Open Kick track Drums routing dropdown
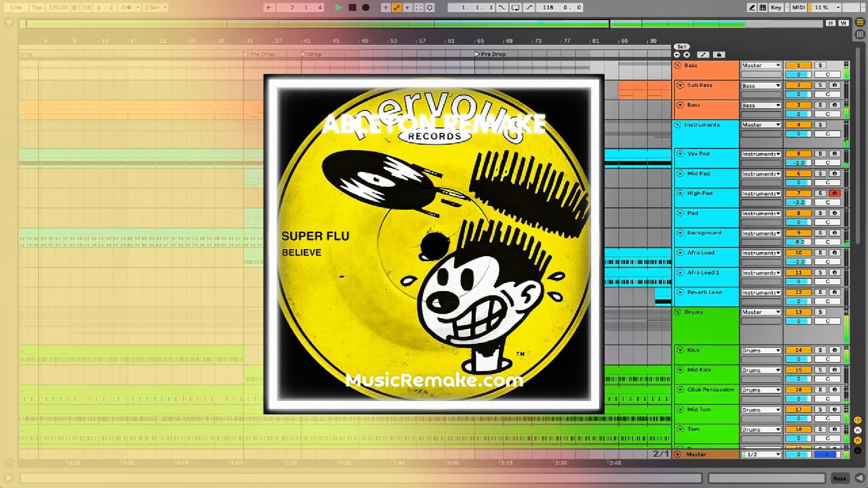Image resolution: width=868 pixels, height=488 pixels. 761,350
